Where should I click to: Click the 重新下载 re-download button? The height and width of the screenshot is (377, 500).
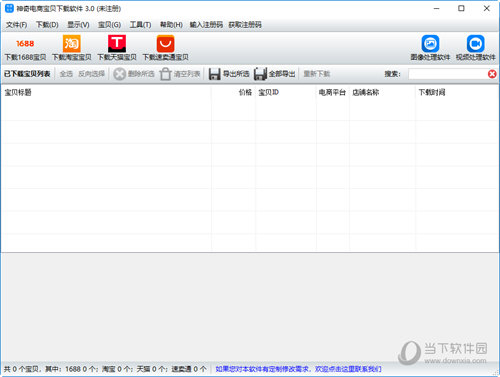click(x=317, y=74)
